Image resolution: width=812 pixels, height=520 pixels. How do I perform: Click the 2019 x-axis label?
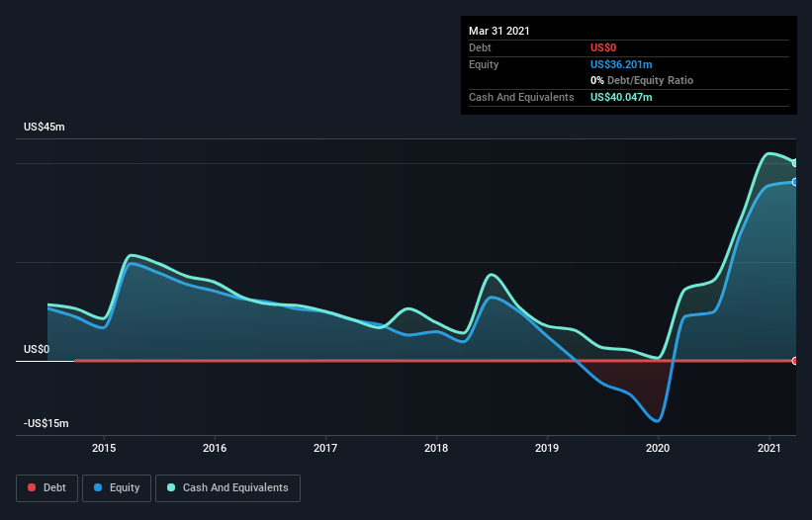coord(547,448)
